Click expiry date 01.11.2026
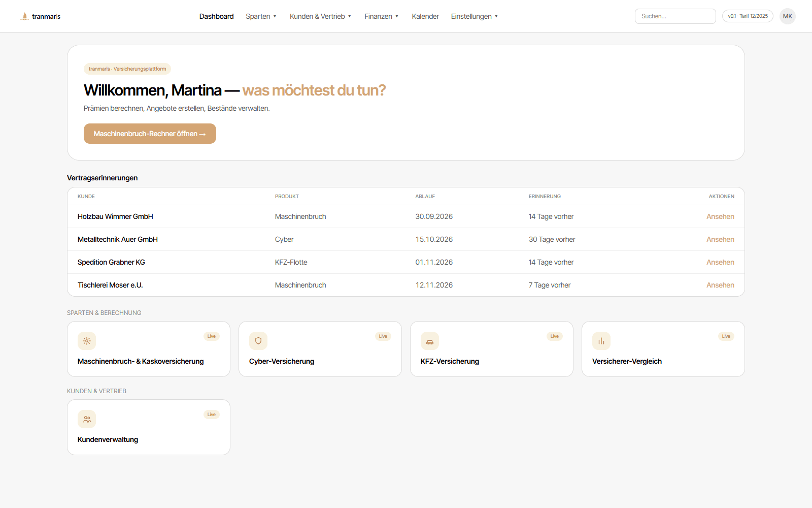 pos(434,262)
